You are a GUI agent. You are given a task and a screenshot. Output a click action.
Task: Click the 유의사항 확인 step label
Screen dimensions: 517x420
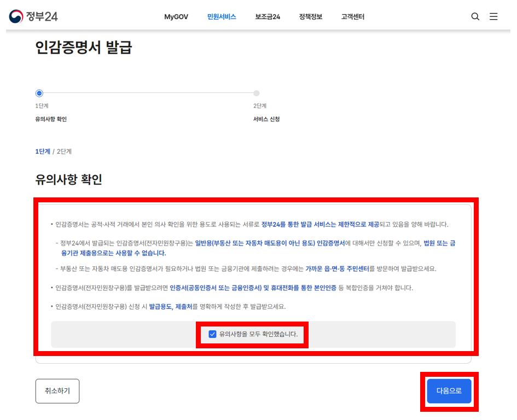click(x=51, y=119)
